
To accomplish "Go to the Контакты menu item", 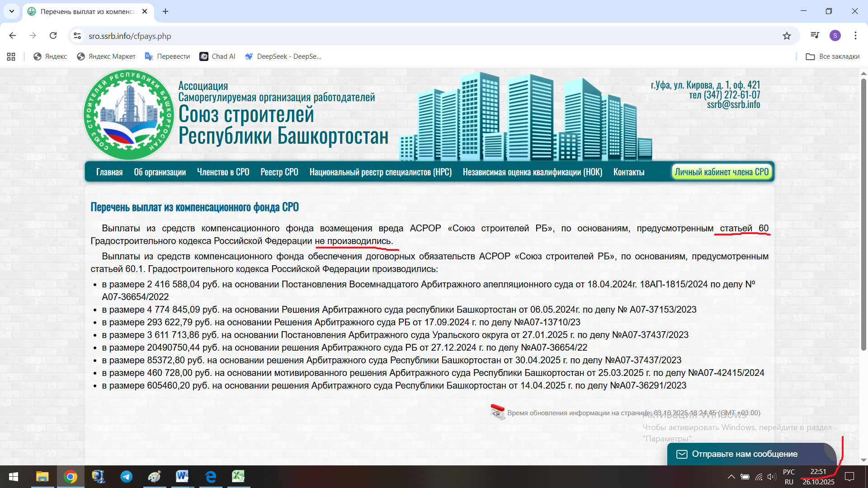I will (x=628, y=172).
